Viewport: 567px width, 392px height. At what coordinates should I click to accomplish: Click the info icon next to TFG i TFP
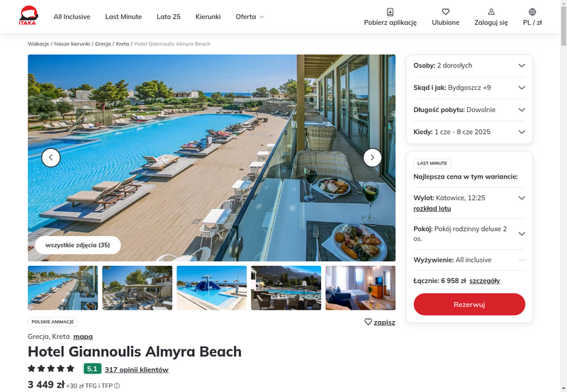point(117,386)
